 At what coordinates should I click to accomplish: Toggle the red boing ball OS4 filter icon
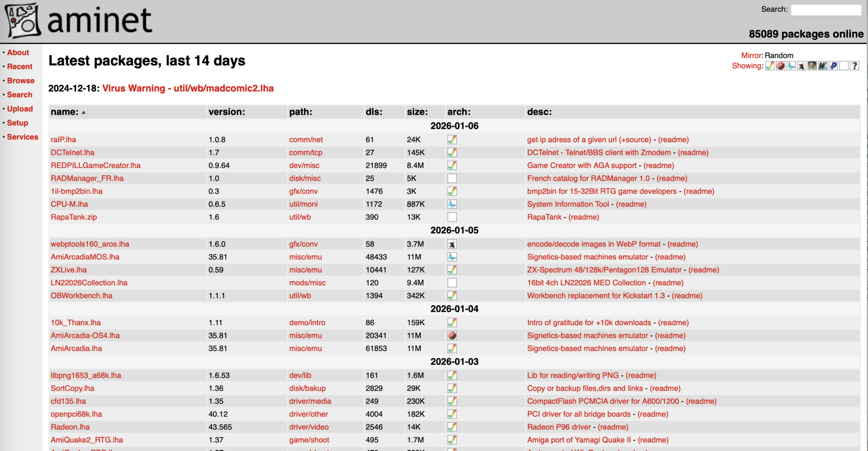[x=780, y=66]
